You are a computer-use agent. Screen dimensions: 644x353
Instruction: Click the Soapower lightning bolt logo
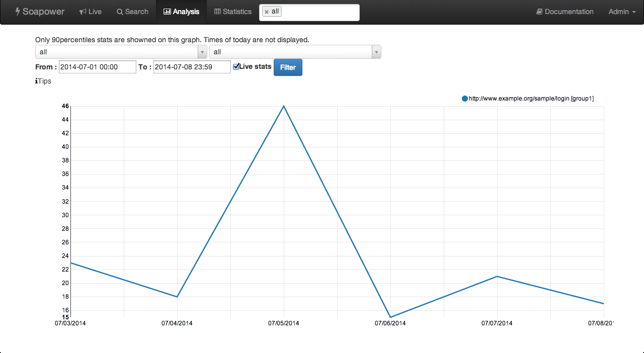click(x=18, y=11)
